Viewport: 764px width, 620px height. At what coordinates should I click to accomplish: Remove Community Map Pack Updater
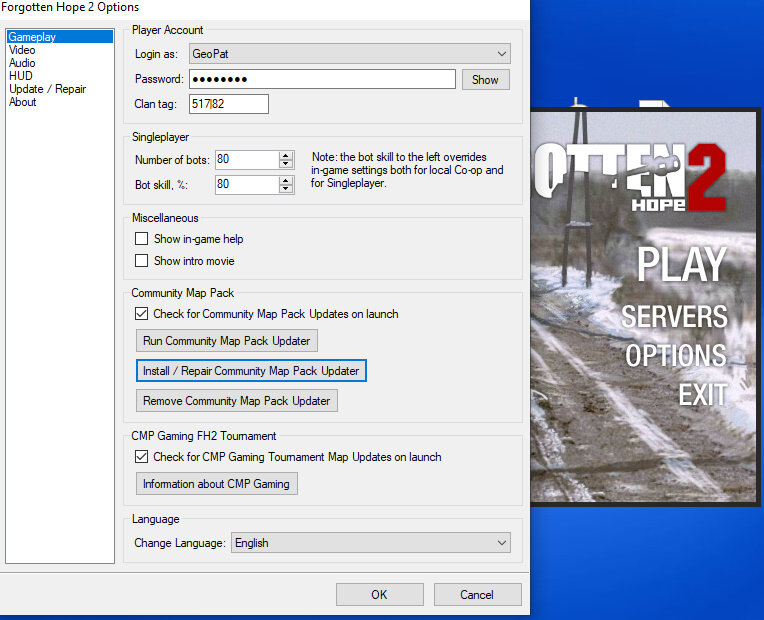click(x=236, y=401)
